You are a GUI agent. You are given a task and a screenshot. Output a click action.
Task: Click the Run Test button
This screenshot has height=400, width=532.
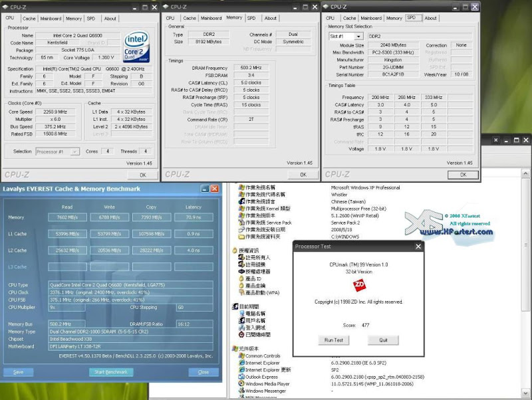[333, 340]
